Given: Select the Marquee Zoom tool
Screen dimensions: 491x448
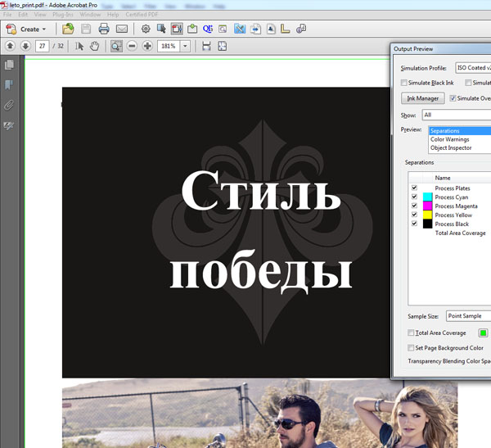Looking at the screenshot, I should tap(116, 47).
